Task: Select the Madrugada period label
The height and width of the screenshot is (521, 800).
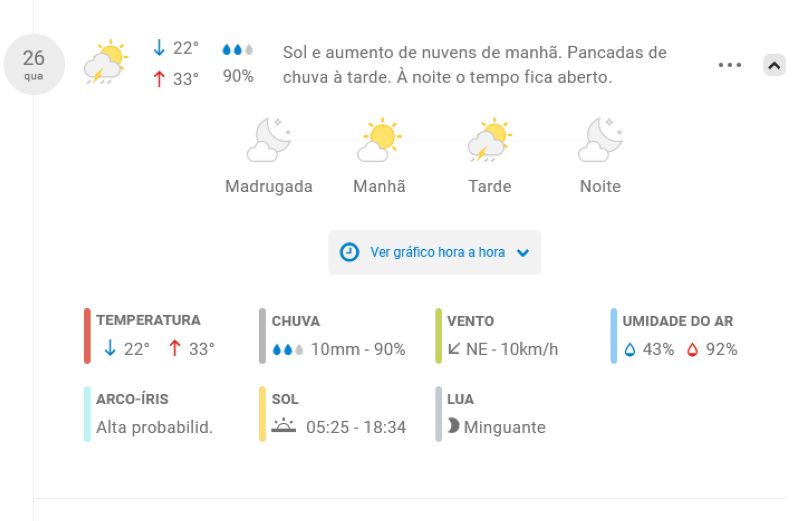Action: pos(269,186)
